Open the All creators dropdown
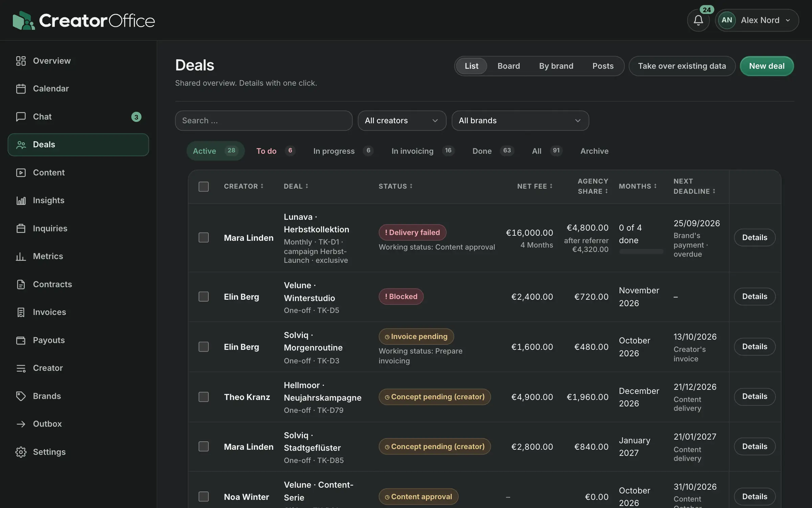The width and height of the screenshot is (812, 508). point(402,121)
